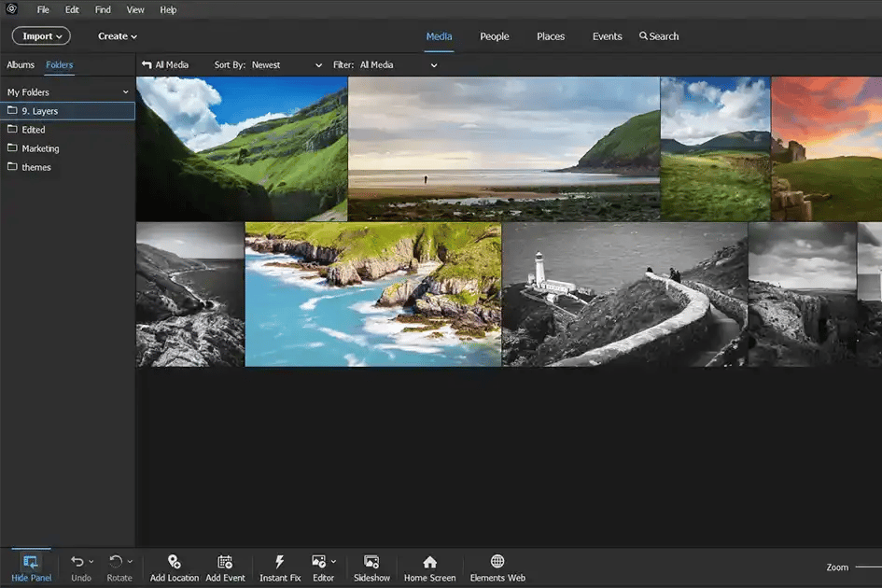Apply Instant Fix lightning icon
The height and width of the screenshot is (588, 882).
tap(280, 562)
